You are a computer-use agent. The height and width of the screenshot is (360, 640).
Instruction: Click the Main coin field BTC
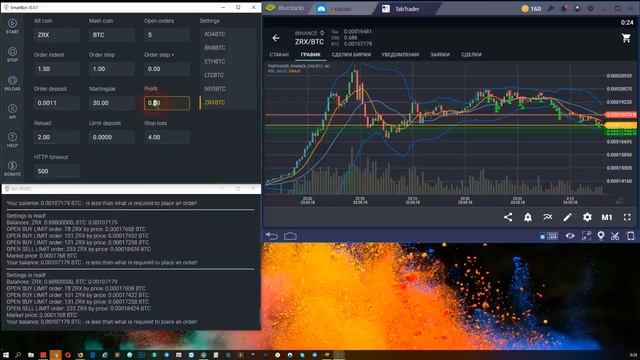[x=111, y=35]
